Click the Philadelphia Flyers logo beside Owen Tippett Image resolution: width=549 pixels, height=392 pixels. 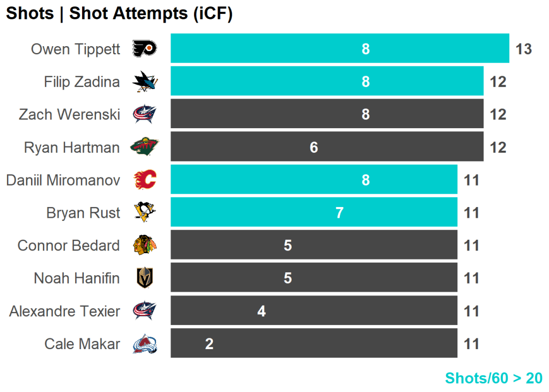144,49
